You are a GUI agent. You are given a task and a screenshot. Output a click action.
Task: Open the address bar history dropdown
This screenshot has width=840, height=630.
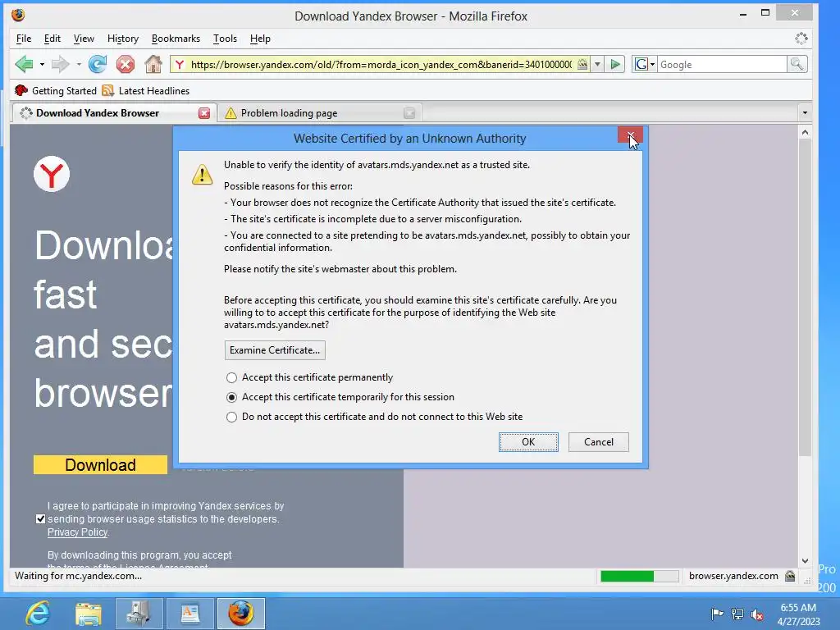(x=597, y=65)
